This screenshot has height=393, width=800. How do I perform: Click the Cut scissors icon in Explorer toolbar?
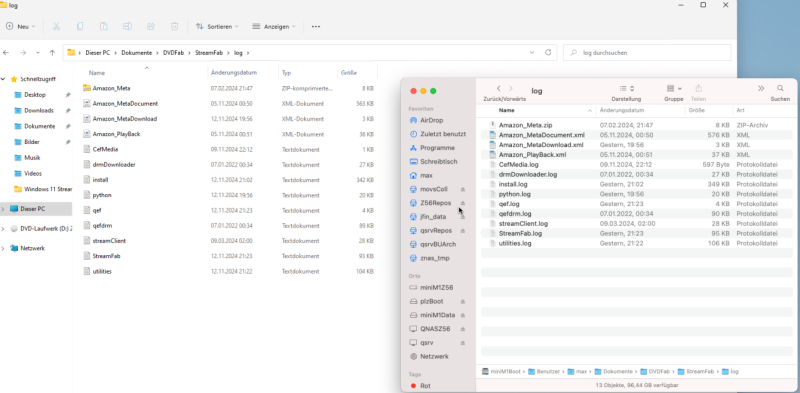tap(57, 26)
